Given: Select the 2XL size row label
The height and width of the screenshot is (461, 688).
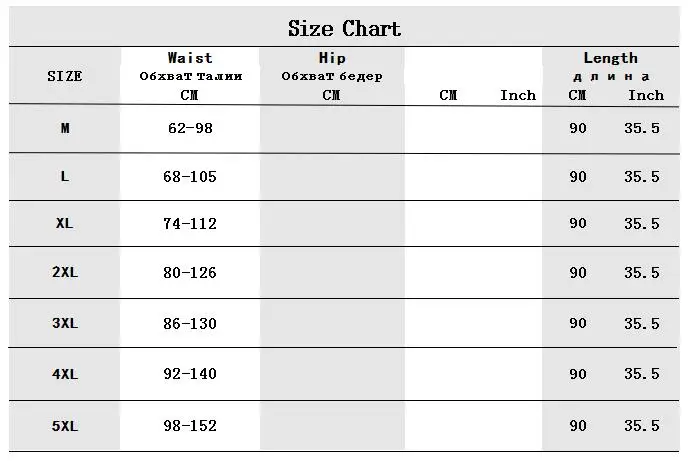Looking at the screenshot, I should pos(65,272).
